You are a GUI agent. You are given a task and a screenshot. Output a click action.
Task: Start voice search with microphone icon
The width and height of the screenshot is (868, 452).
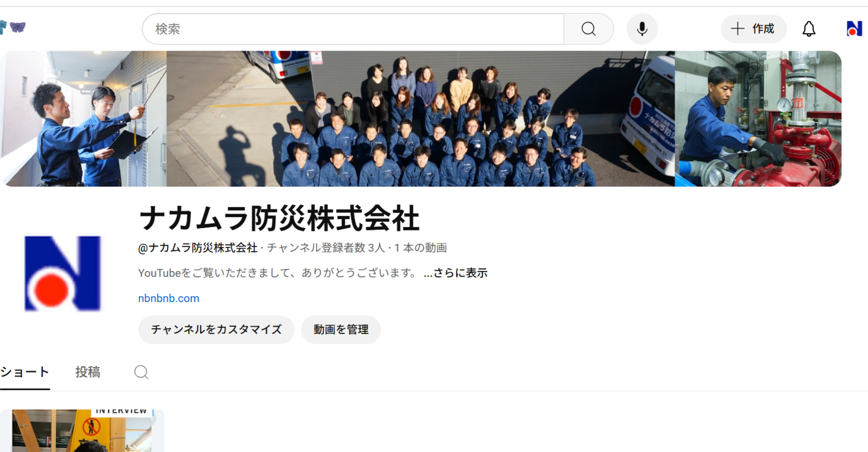[x=642, y=29]
